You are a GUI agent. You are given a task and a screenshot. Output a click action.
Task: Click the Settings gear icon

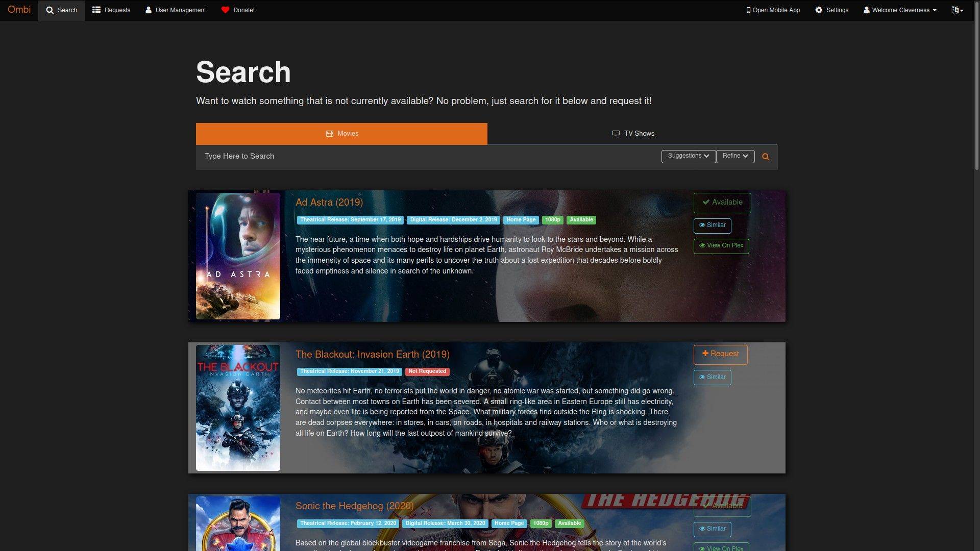pyautogui.click(x=819, y=10)
